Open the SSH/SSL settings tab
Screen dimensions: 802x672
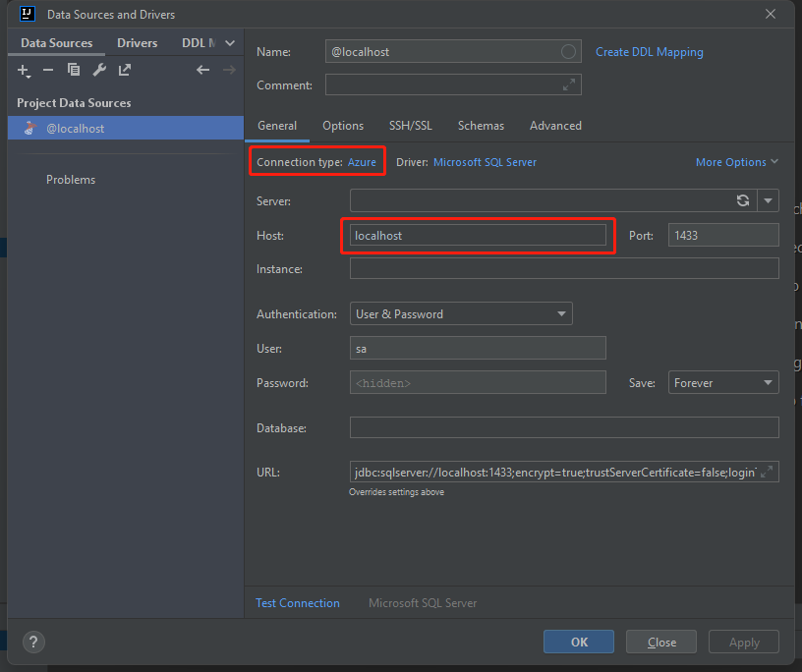(x=410, y=126)
